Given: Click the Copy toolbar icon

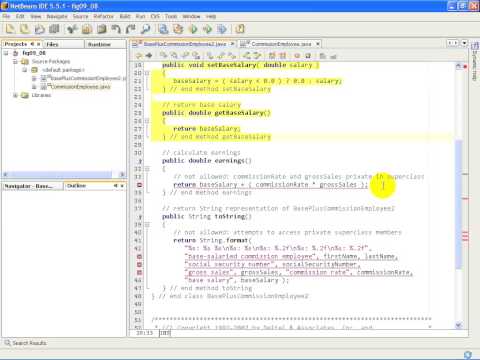Looking at the screenshot, I should coord(87,29).
